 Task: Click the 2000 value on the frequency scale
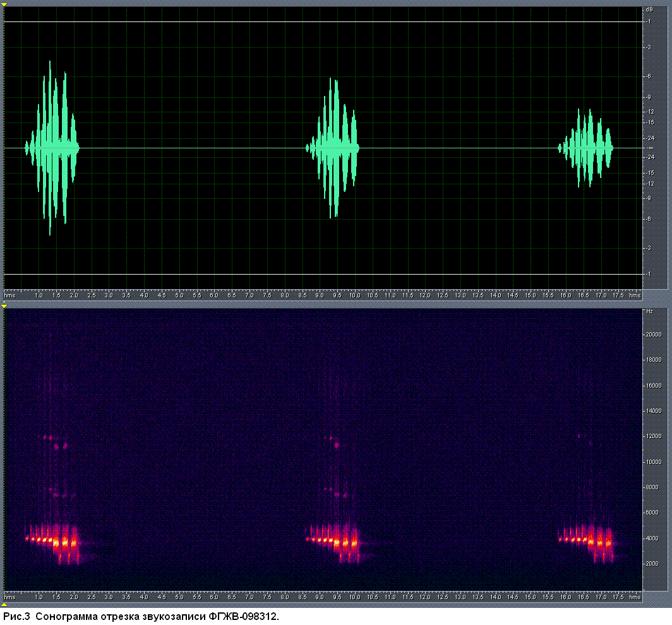coord(652,563)
